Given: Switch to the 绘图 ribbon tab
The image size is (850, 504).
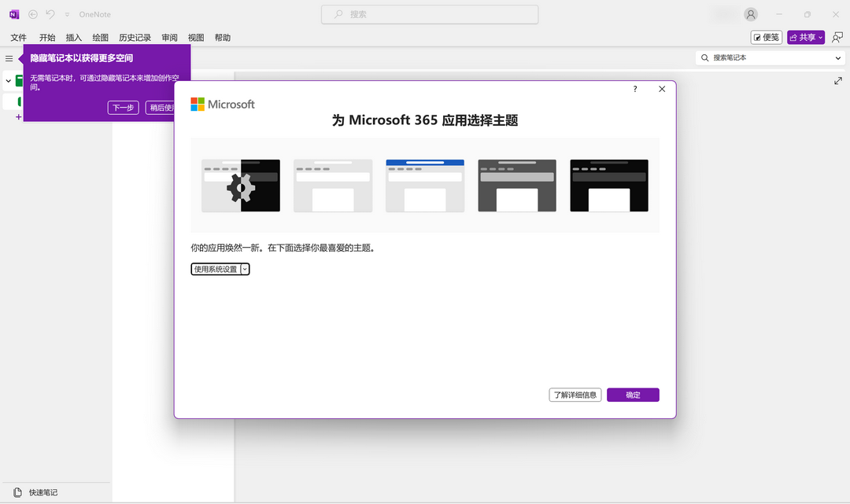Looking at the screenshot, I should 99,37.
